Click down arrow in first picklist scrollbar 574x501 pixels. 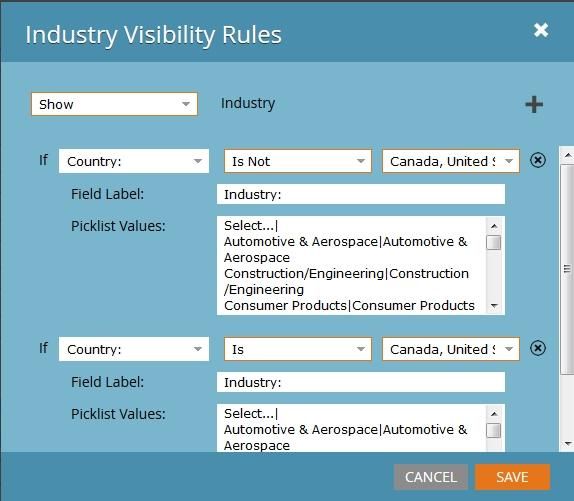[x=494, y=306]
